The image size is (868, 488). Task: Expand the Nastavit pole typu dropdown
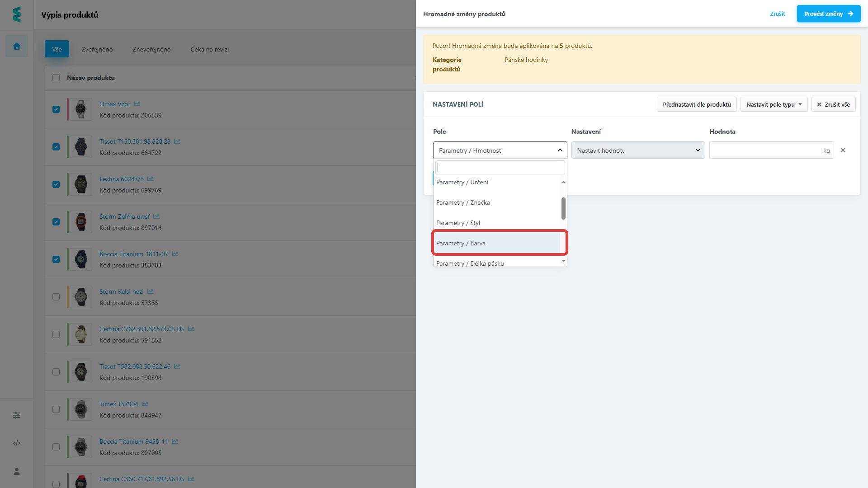[x=774, y=104]
